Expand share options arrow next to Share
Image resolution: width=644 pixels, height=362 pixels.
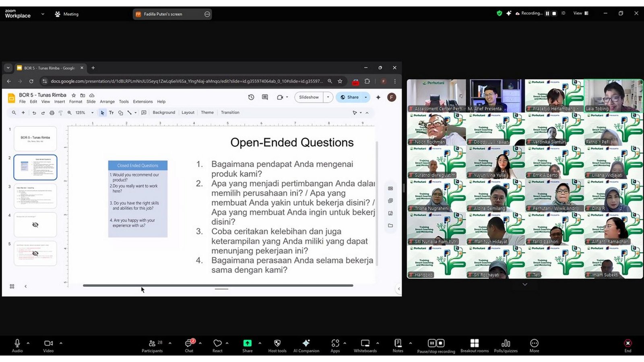(x=260, y=343)
